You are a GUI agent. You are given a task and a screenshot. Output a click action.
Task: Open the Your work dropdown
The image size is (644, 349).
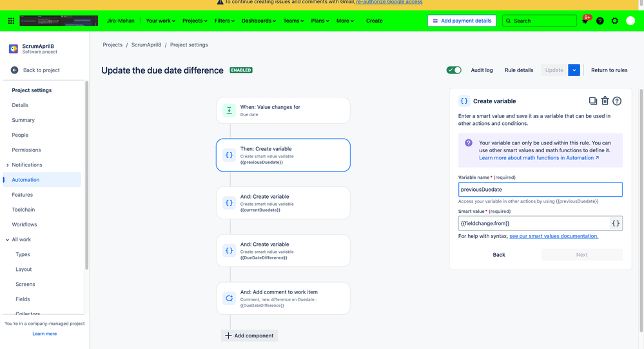click(x=161, y=21)
